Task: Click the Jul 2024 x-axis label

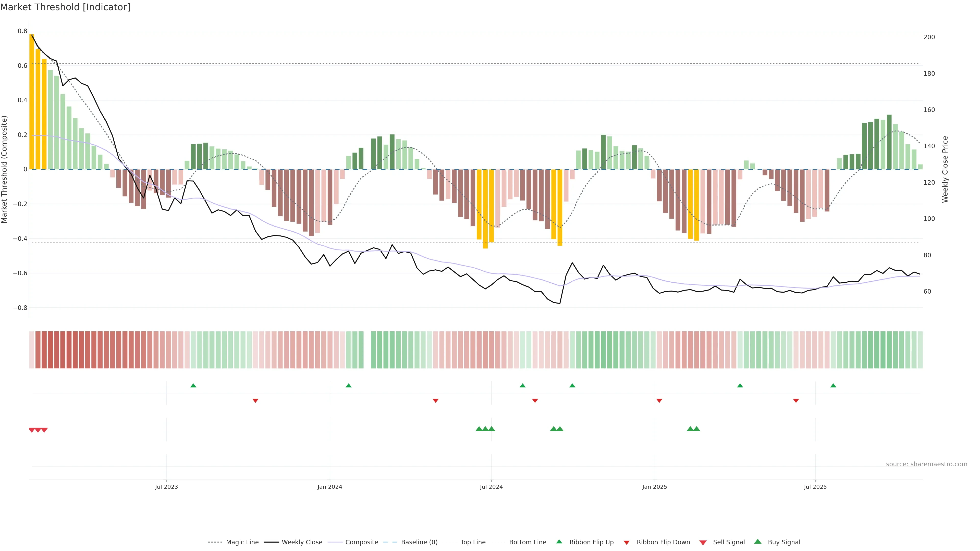Action: pyautogui.click(x=491, y=487)
